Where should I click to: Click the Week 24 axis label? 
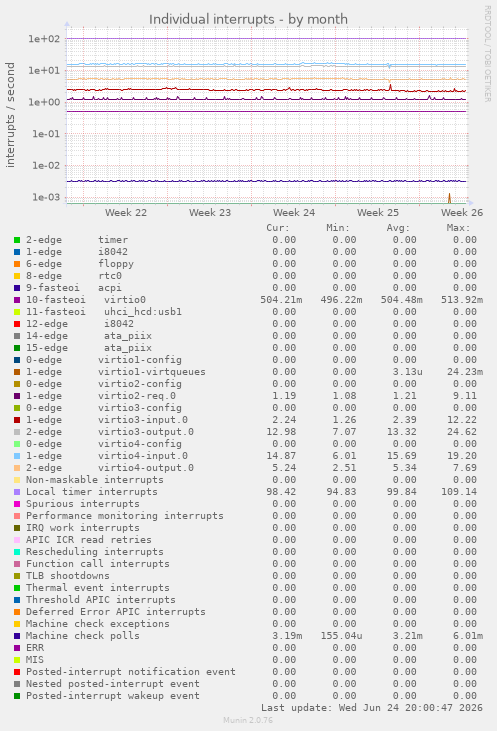click(x=294, y=213)
